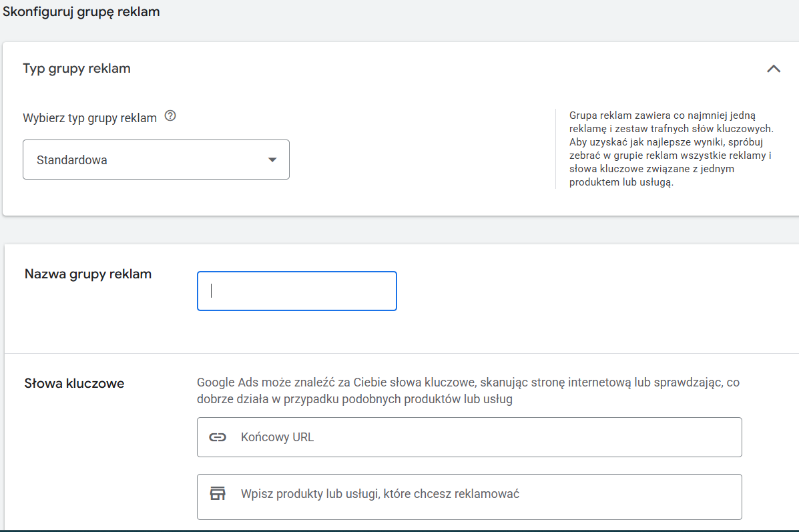Click the "Końcowy URL" input field
799x532 pixels.
click(467, 437)
